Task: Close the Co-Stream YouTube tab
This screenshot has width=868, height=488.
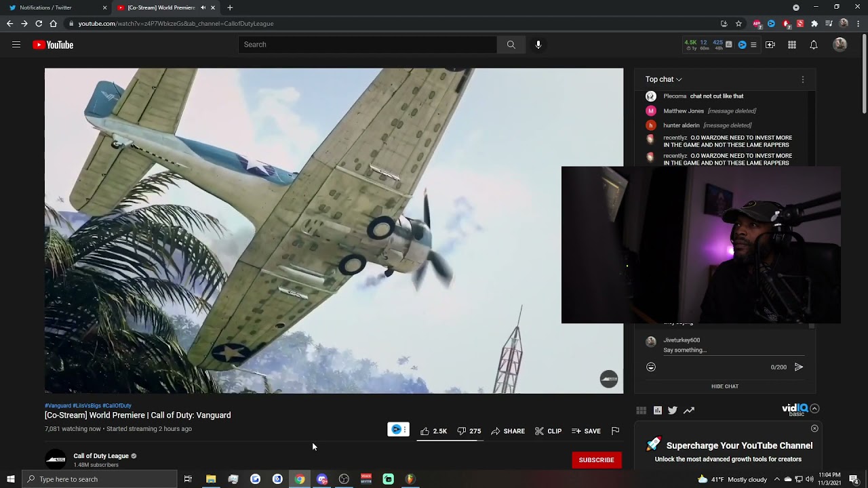Action: tap(213, 7)
